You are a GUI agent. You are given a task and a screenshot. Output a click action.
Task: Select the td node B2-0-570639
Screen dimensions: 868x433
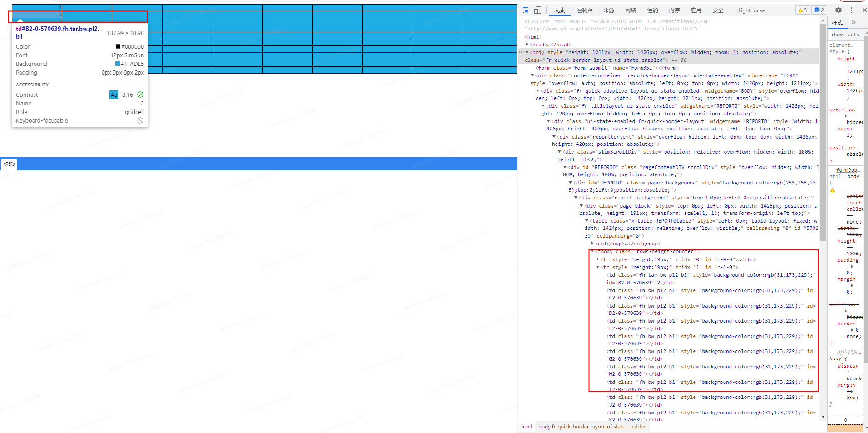(711, 279)
